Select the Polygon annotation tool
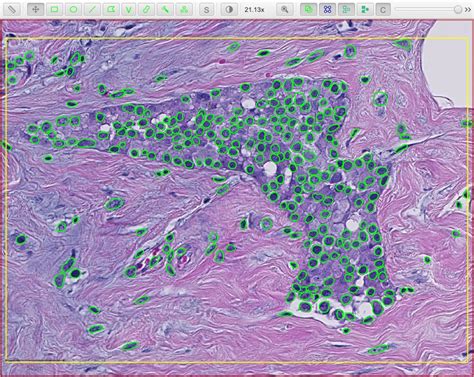This screenshot has height=377, width=474. point(111,9)
